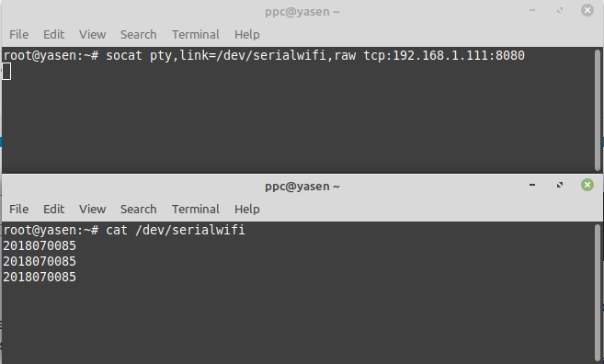Image resolution: width=604 pixels, height=364 pixels.
Task: Click the upper terminal's vertical scrollbar
Action: tap(598, 109)
